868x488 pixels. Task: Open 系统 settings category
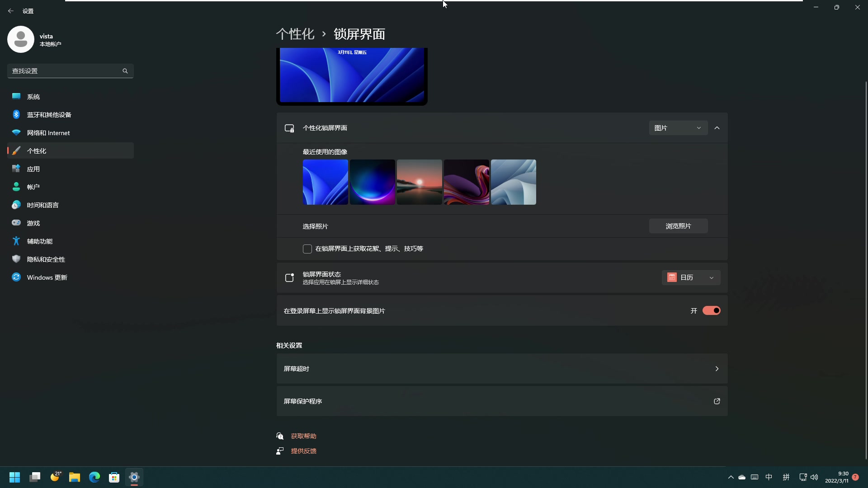[x=71, y=97]
